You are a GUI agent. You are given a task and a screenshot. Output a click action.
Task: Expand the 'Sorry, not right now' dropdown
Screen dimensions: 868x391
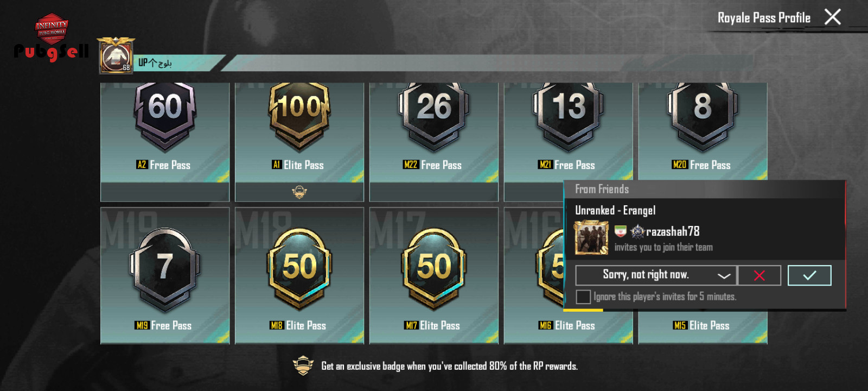coord(656,275)
